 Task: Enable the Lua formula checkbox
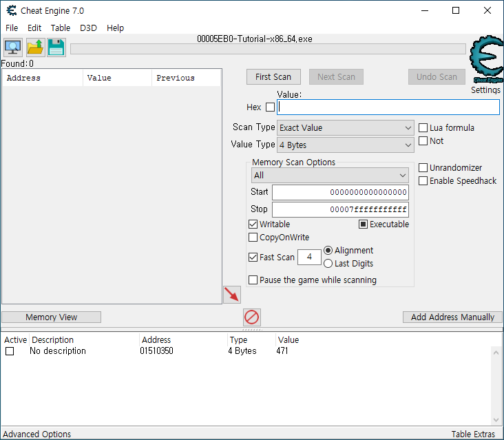pyautogui.click(x=423, y=128)
